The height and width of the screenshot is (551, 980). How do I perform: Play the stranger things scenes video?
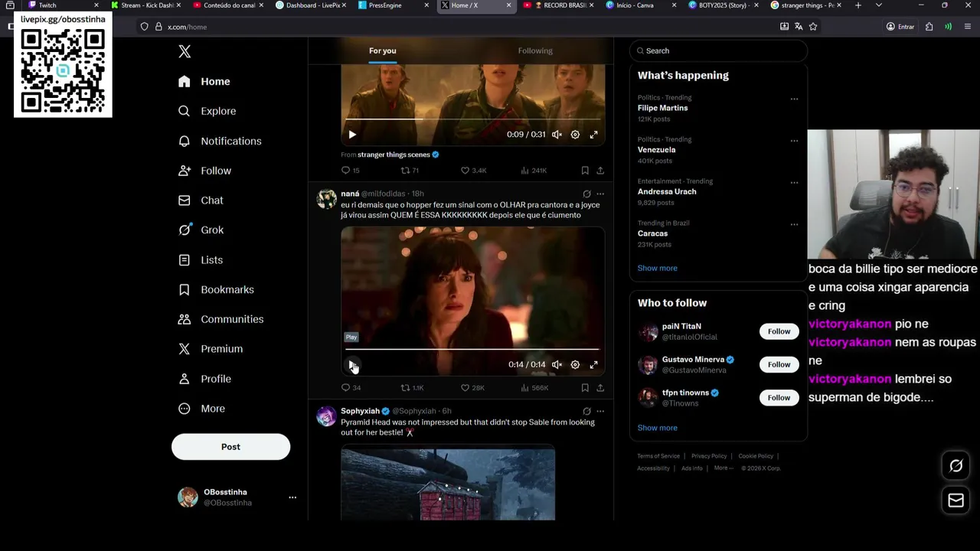point(352,135)
